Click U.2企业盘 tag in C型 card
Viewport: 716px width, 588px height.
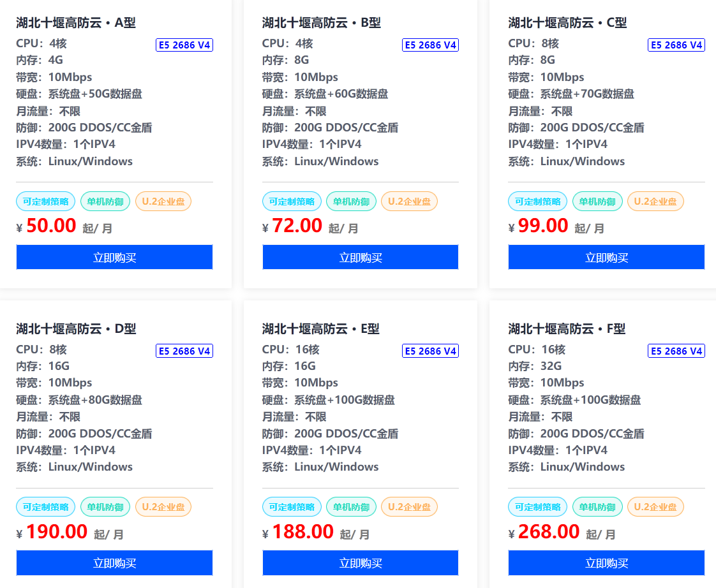pos(655,202)
